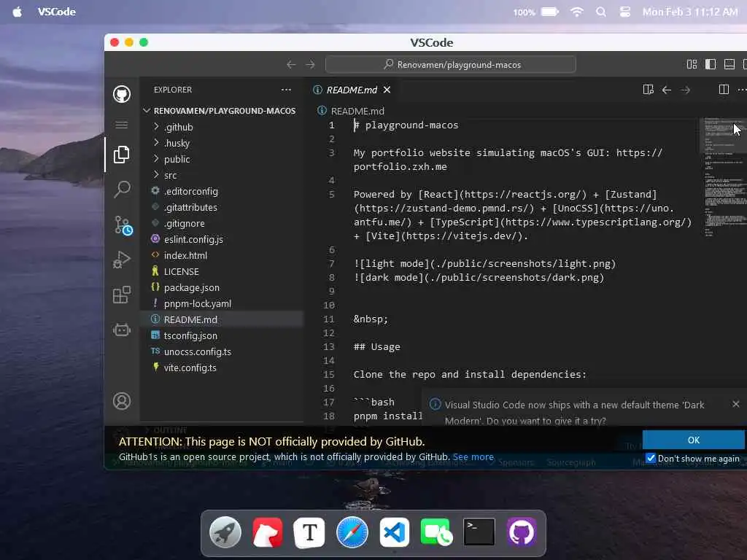Click the README.md breadcrumb

coord(357,111)
